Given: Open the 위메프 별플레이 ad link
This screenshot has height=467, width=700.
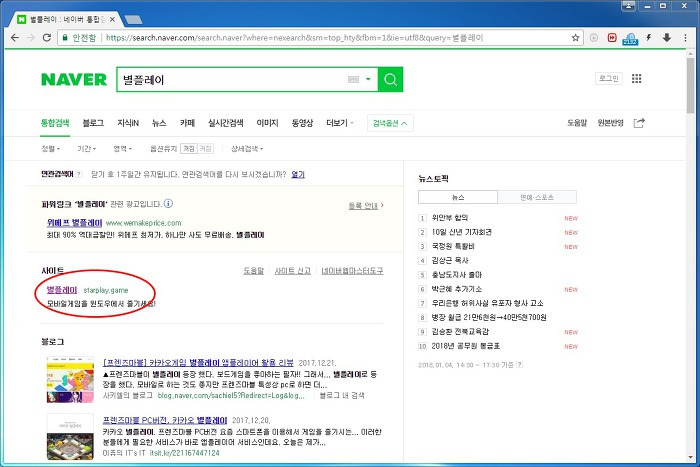Looking at the screenshot, I should pos(75,223).
